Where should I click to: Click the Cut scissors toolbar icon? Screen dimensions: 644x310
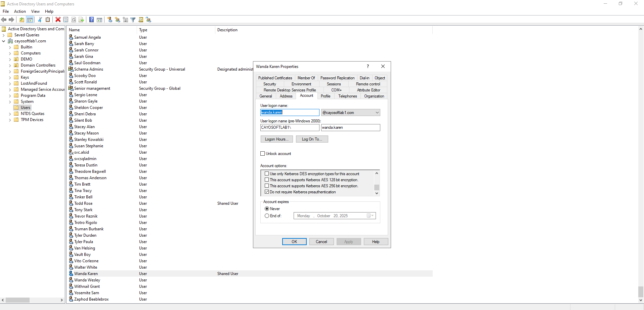[x=40, y=20]
